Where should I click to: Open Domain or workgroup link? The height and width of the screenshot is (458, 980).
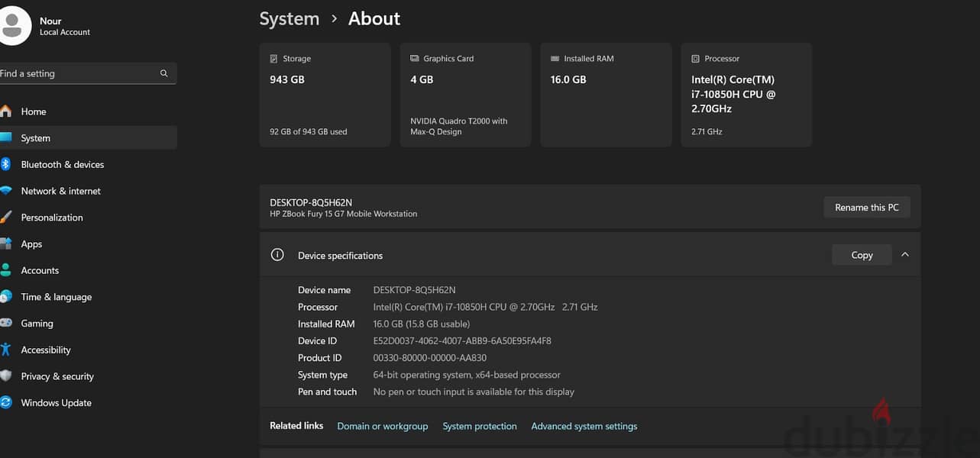click(x=383, y=426)
